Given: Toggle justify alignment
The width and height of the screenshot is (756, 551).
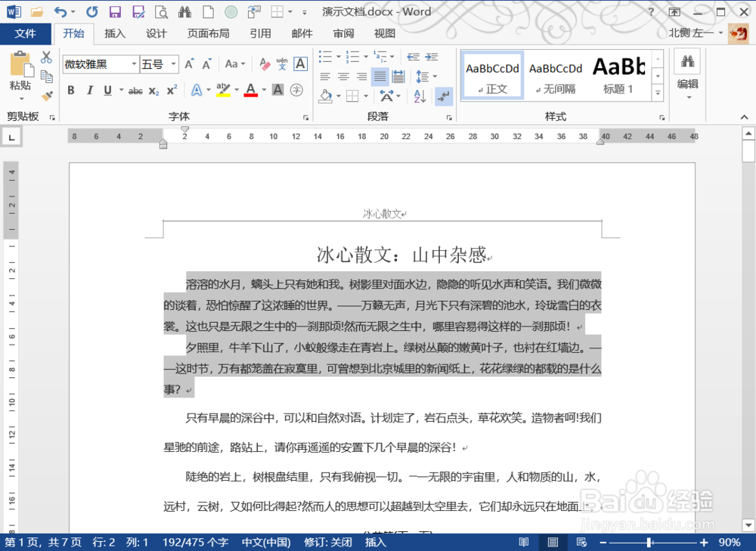Looking at the screenshot, I should pos(380,76).
